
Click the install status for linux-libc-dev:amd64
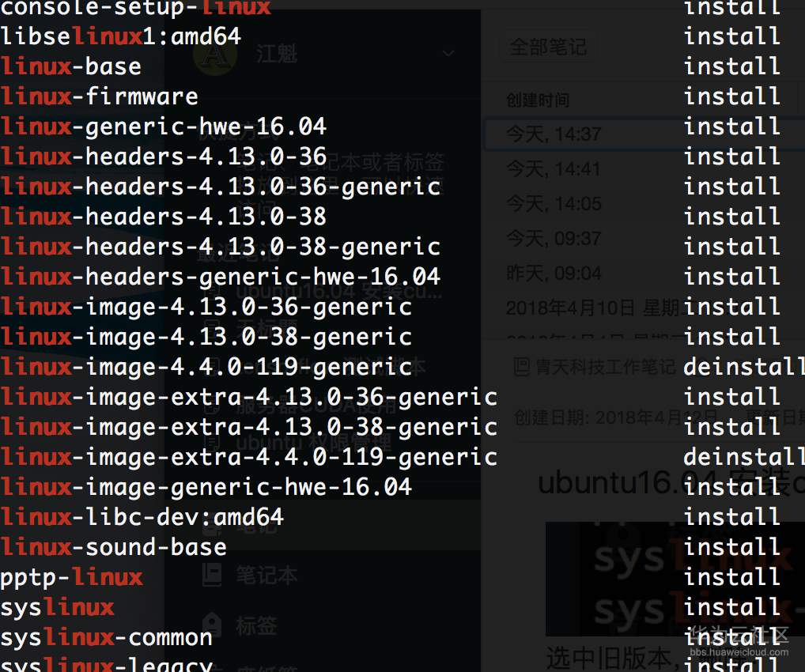coord(732,517)
